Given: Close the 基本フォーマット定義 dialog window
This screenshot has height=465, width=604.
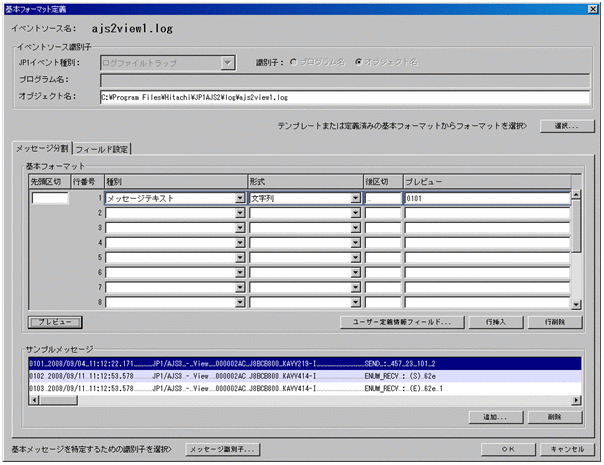Looking at the screenshot, I should pos(594,7).
